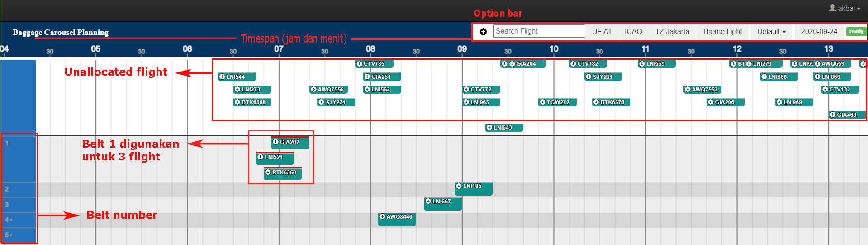
Task: Select unallocated flight LNI969
Action: pyautogui.click(x=794, y=102)
